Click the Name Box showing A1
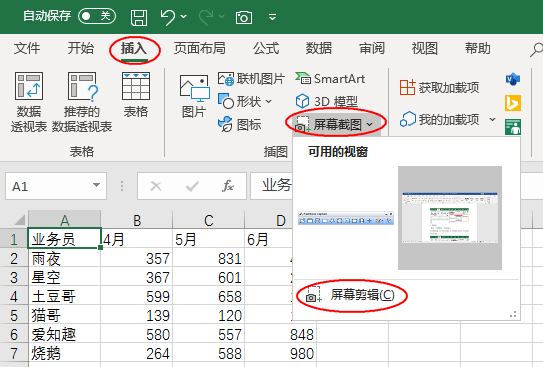 48,186
